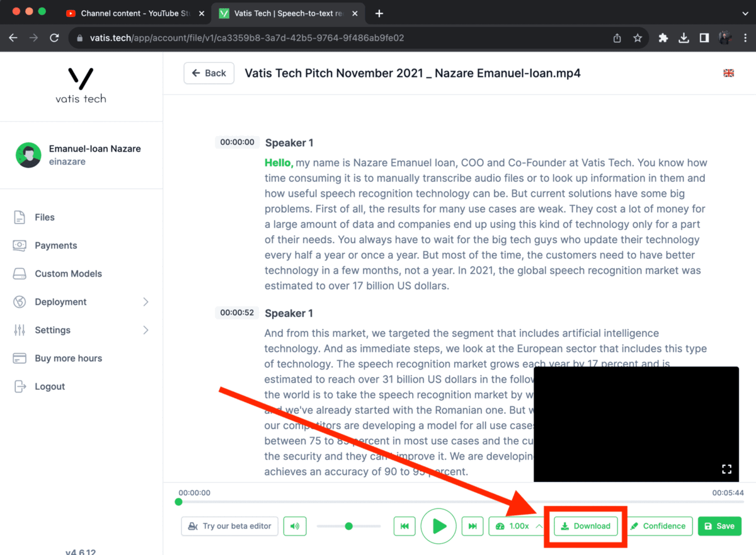Click the site lock icon

79,38
